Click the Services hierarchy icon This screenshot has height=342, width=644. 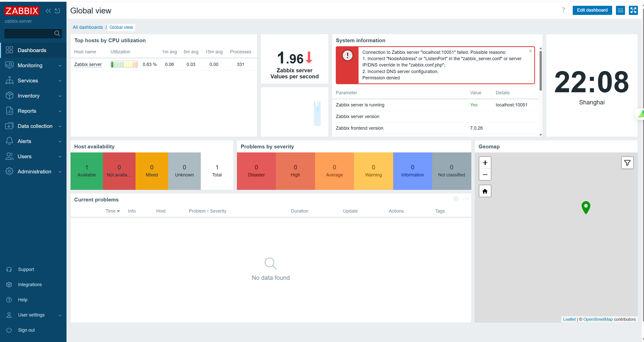pyautogui.click(x=9, y=80)
